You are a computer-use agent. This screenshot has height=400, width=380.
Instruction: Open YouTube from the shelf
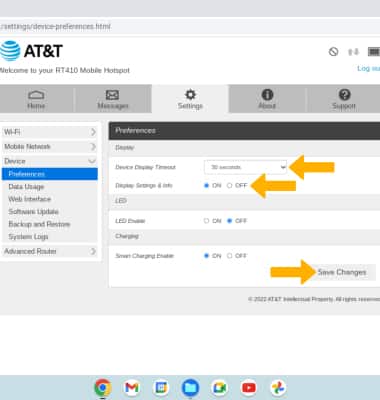(x=249, y=388)
